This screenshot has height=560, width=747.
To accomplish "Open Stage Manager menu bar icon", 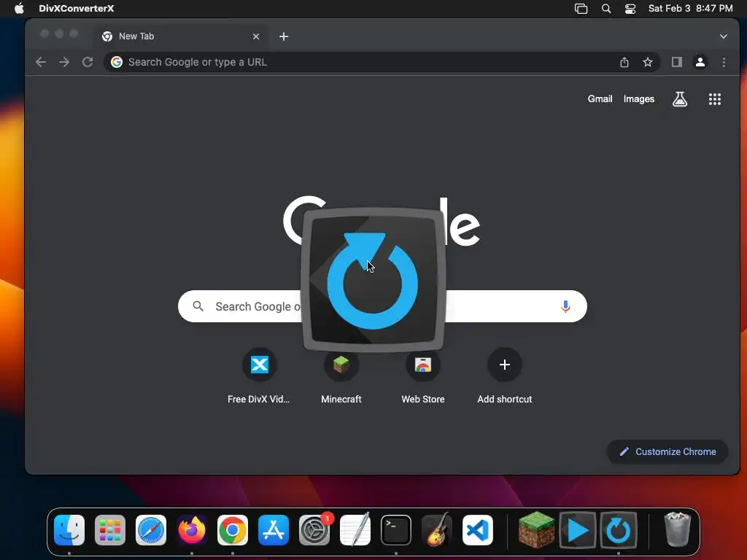I will coord(581,8).
